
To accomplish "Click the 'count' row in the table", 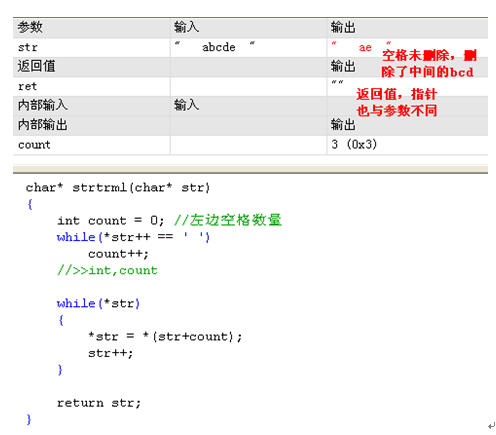I will (x=250, y=145).
